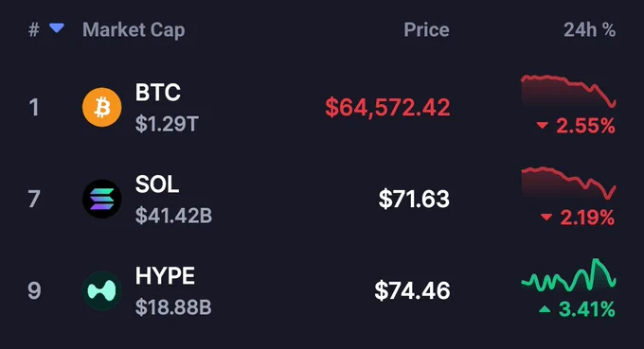This screenshot has height=349, width=644.
Task: Click the BTC price $64,572.42
Action: coord(387,108)
